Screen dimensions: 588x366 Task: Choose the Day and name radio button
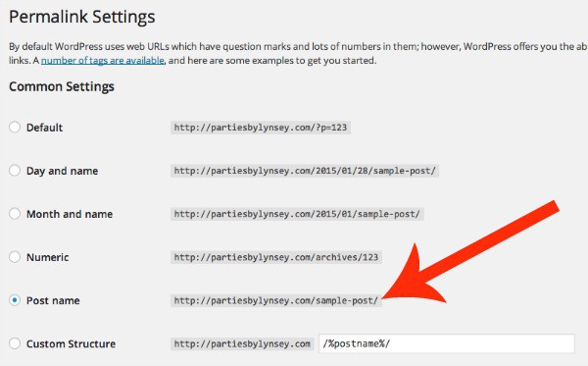[15, 171]
